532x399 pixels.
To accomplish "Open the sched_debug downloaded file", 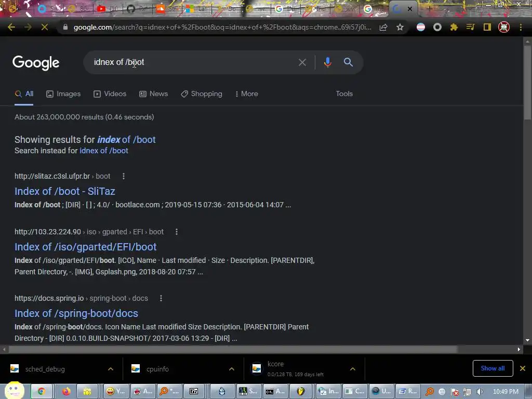I will click(45, 369).
